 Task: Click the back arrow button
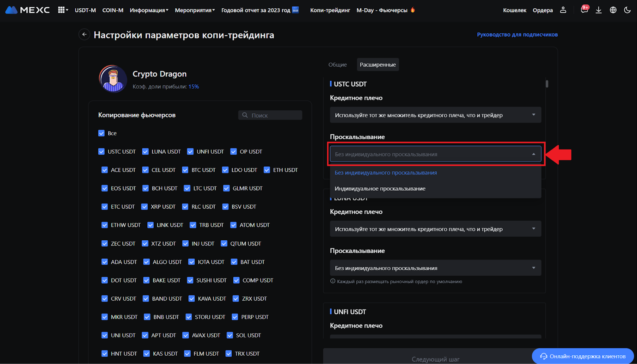point(84,35)
